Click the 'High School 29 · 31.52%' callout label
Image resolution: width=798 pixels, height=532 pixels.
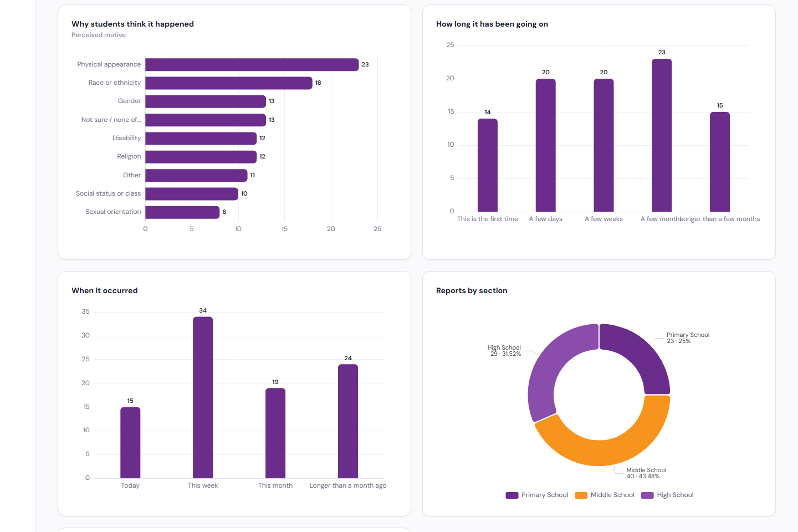click(504, 351)
